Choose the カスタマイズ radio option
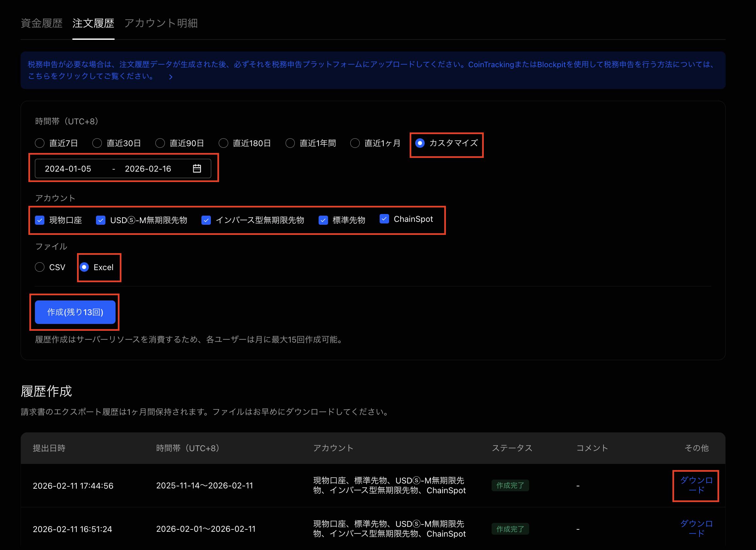The height and width of the screenshot is (550, 756). coord(420,143)
